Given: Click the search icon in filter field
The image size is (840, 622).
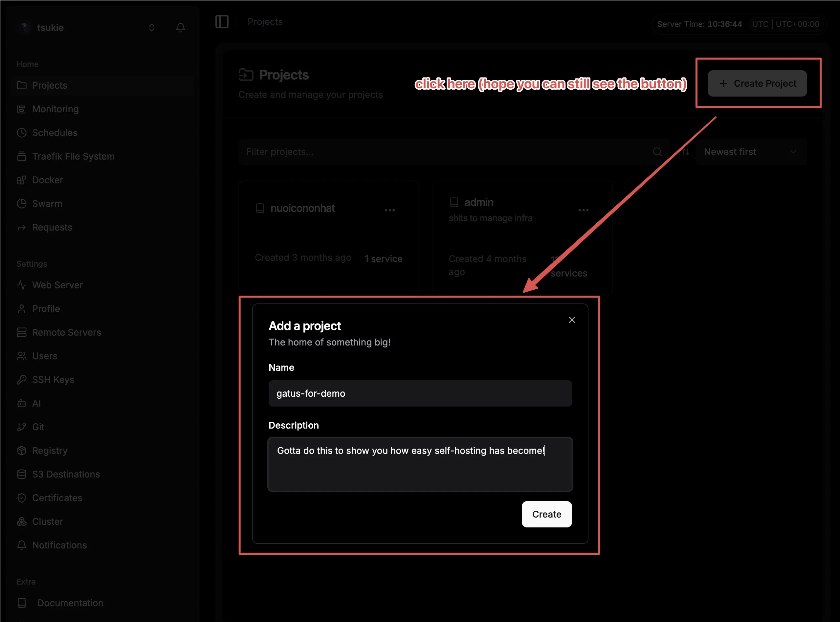Looking at the screenshot, I should pyautogui.click(x=657, y=152).
